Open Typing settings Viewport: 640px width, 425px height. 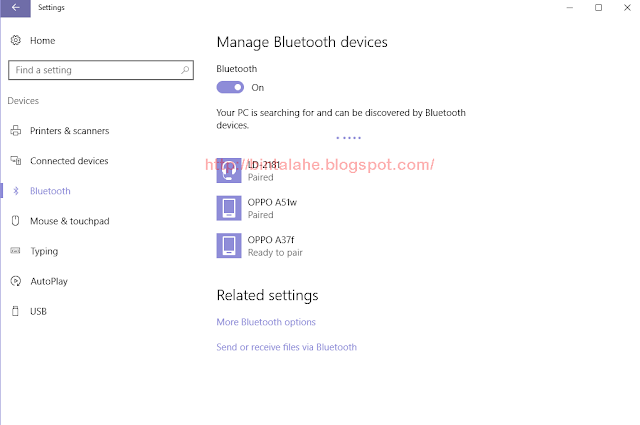tap(44, 251)
